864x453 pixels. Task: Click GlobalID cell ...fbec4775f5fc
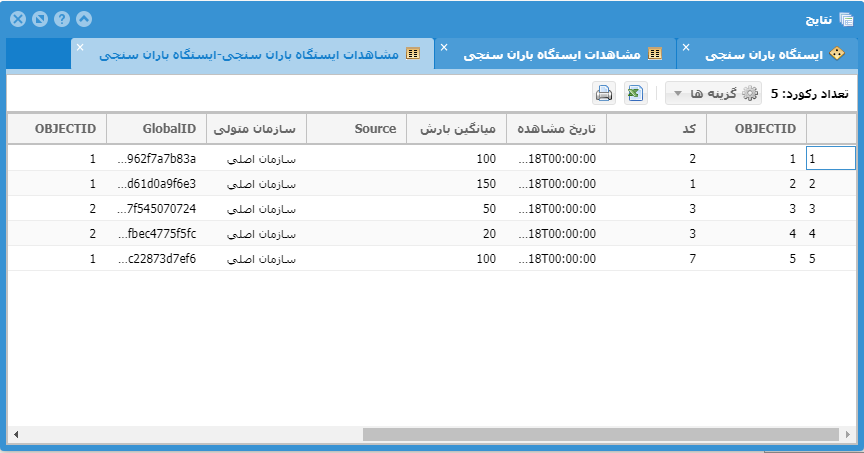156,234
